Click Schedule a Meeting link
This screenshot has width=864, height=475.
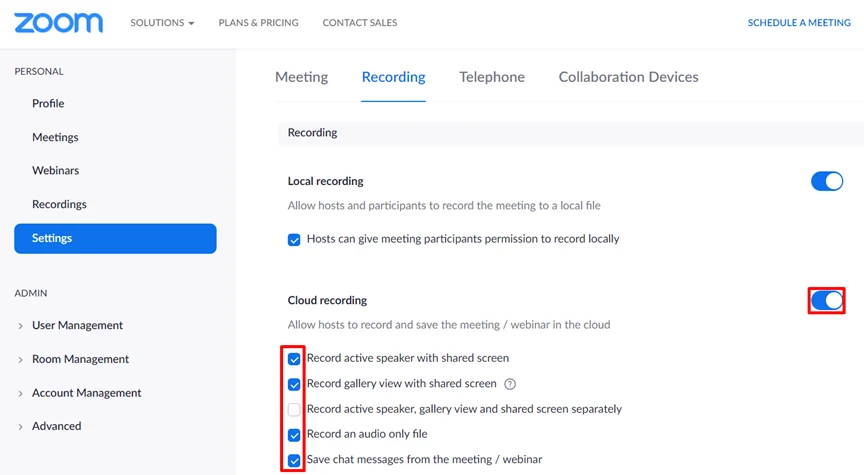(799, 23)
